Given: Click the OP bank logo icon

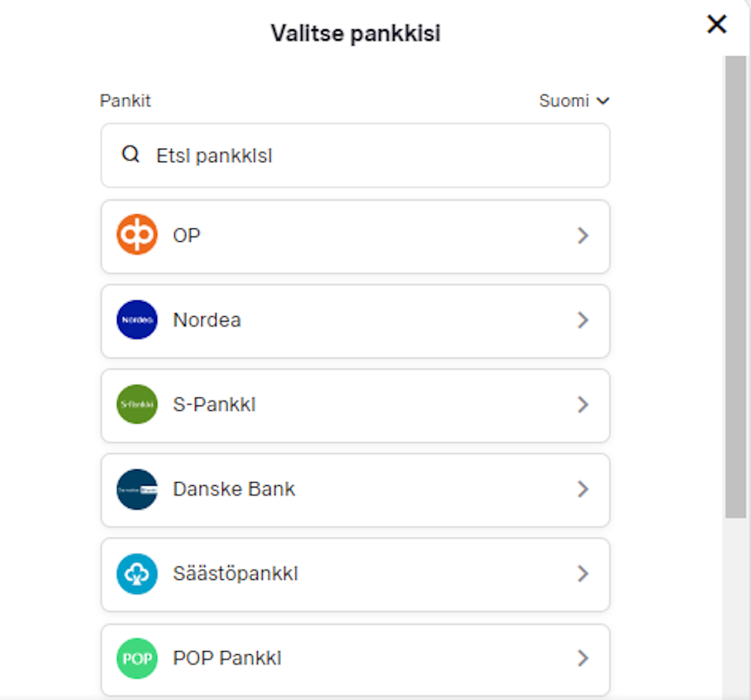Looking at the screenshot, I should [137, 235].
